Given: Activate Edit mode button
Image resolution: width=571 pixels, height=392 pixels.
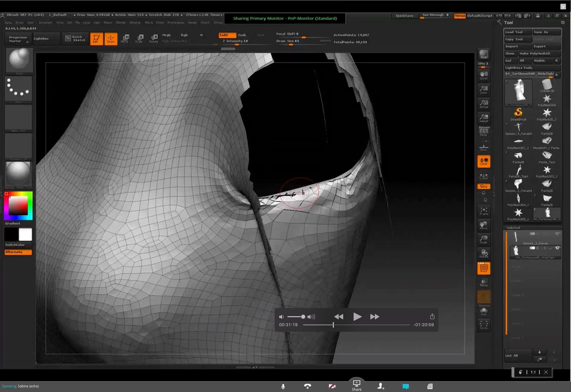Looking at the screenshot, I should tap(96, 39).
